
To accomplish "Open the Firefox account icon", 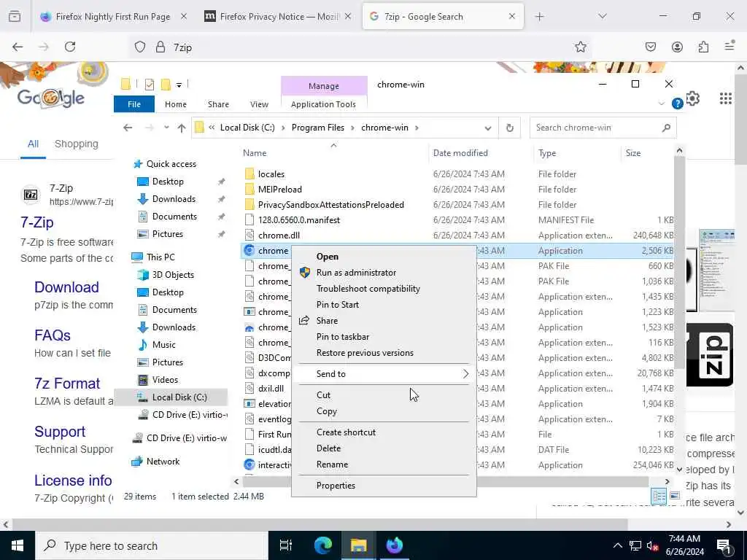I will (x=677, y=47).
